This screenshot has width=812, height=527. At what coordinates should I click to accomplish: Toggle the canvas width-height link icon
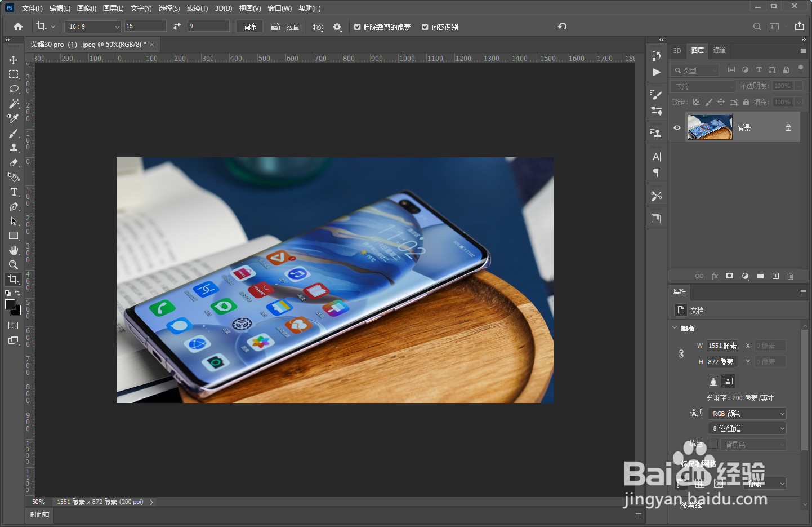[x=681, y=354]
